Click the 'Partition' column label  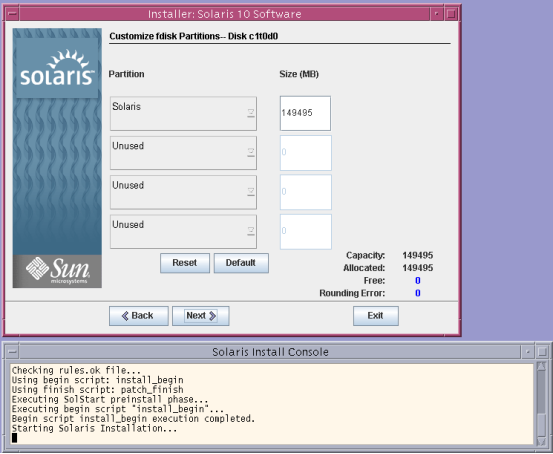(126, 74)
